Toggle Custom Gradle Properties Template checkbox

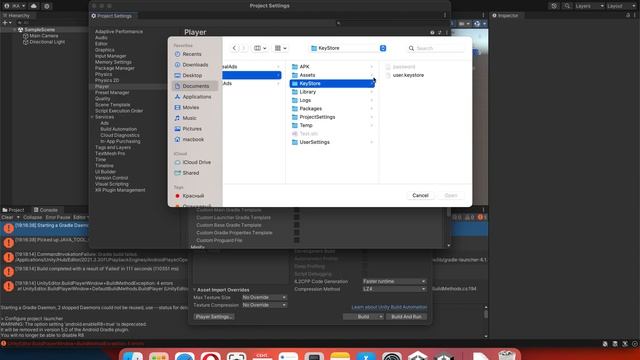point(297,233)
